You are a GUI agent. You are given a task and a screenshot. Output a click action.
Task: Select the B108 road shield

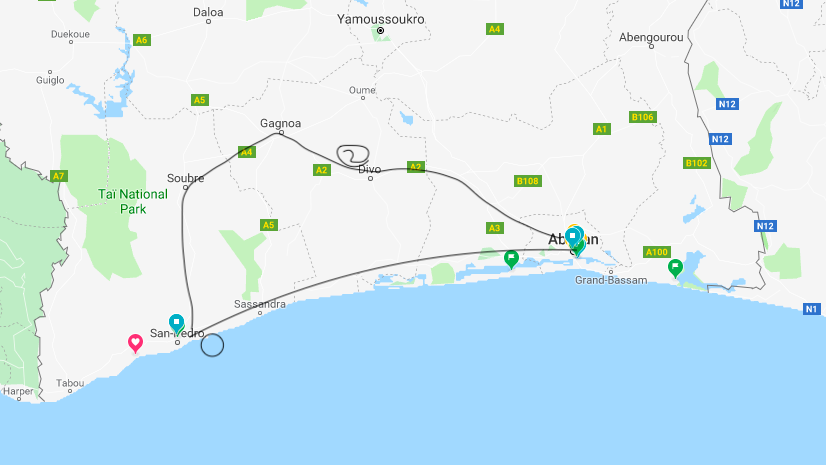tap(527, 181)
